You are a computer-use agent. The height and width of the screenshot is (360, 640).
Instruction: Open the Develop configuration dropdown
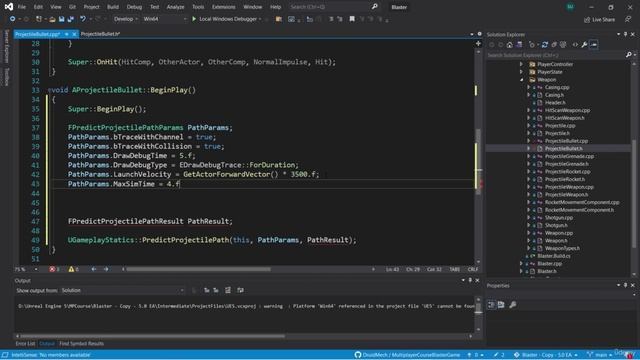[x=126, y=19]
